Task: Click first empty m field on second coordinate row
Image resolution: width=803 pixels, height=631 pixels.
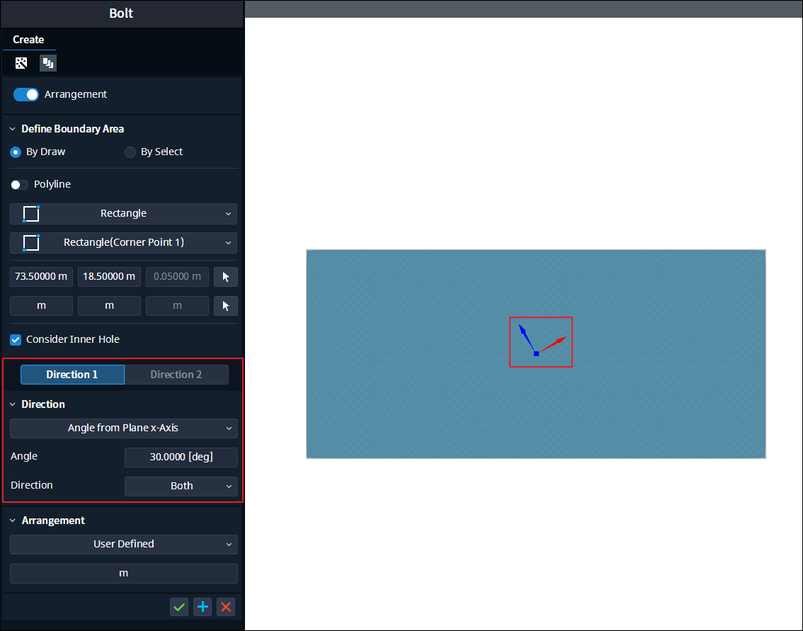Action: (41, 306)
